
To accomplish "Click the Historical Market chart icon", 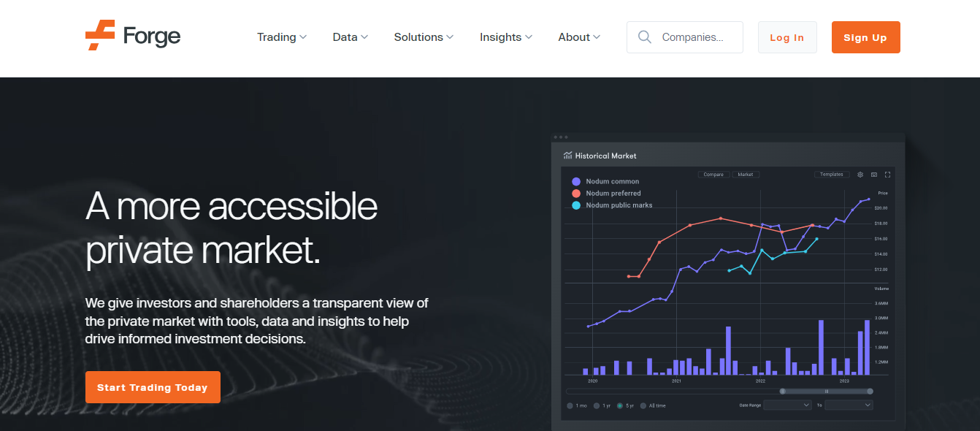I will pyautogui.click(x=567, y=156).
